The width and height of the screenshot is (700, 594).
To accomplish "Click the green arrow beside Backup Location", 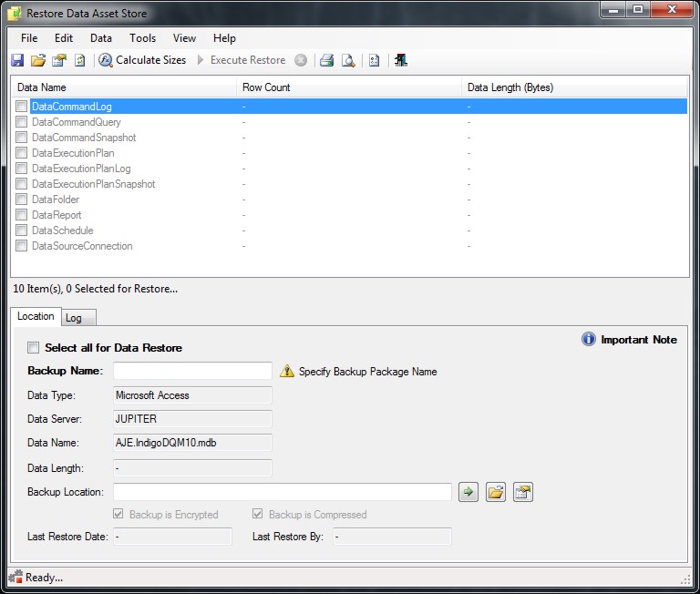I will (468, 492).
